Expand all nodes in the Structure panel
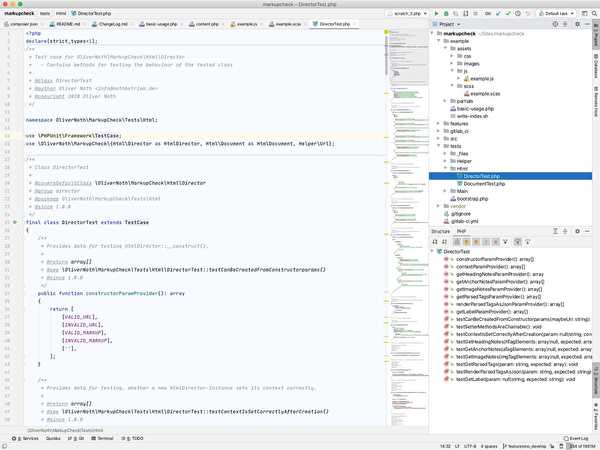The image size is (600, 450). click(x=555, y=231)
